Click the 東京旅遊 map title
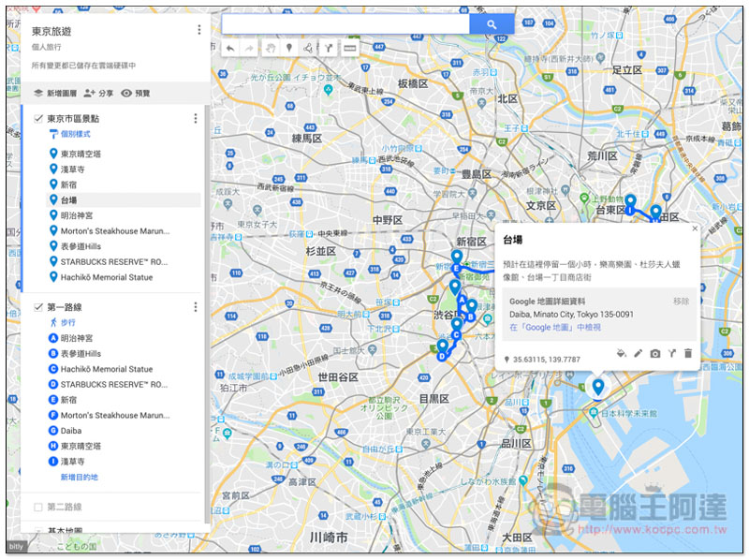This screenshot has height=560, width=749. click(x=51, y=32)
